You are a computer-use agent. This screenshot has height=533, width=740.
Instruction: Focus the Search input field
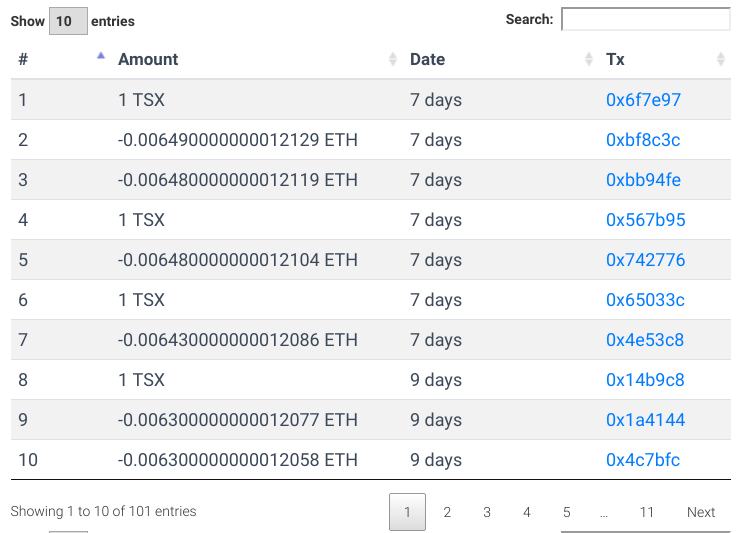pos(646,19)
